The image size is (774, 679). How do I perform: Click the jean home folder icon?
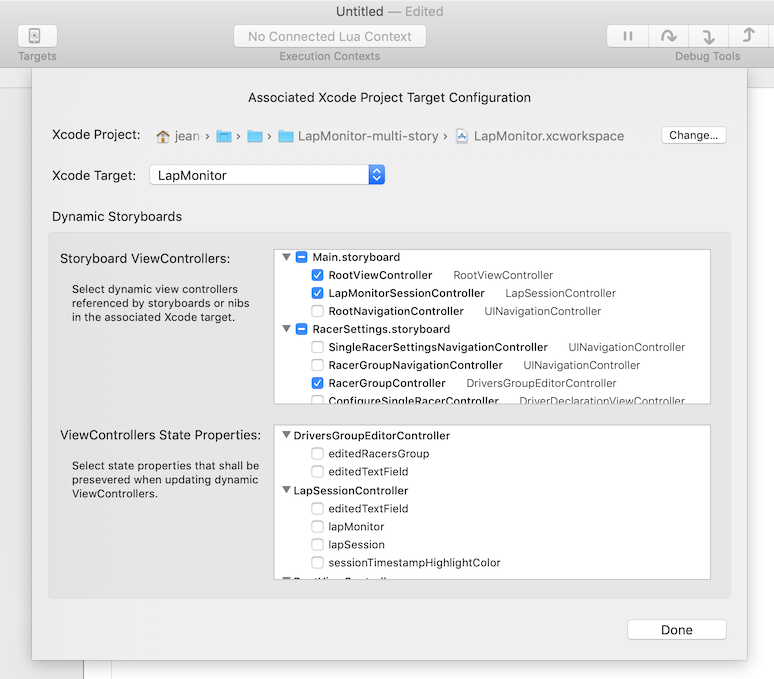click(x=162, y=136)
